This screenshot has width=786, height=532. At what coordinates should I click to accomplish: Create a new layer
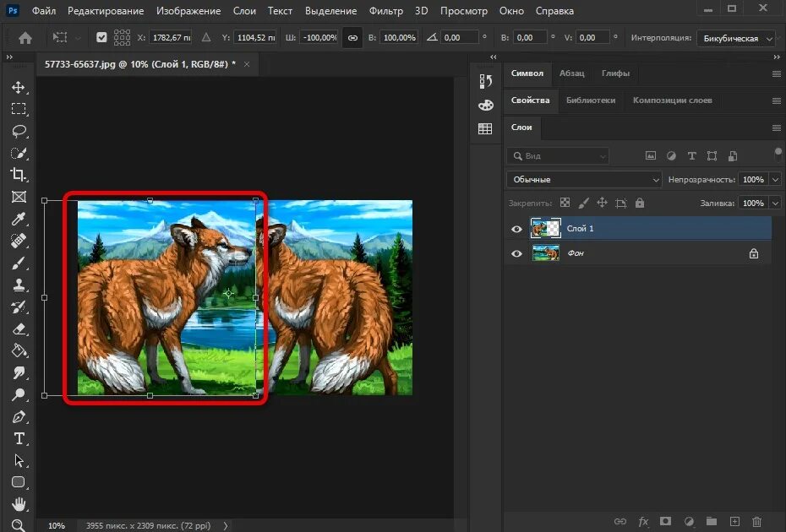point(734,521)
